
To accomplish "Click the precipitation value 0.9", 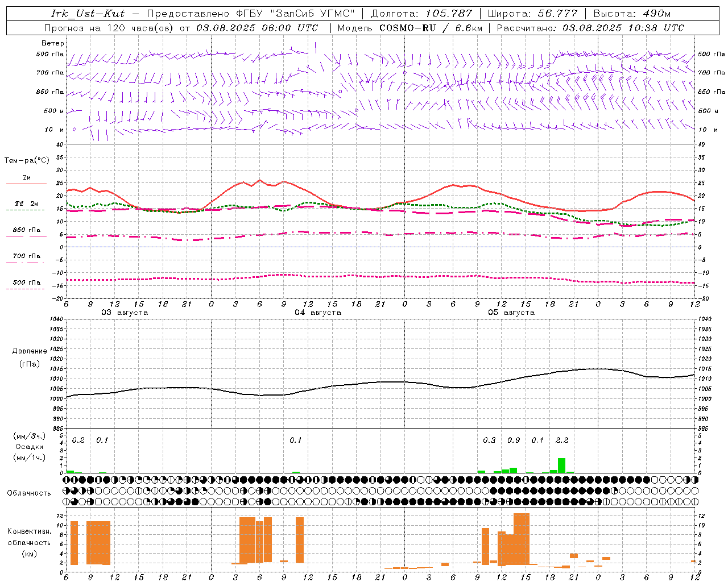I will click(x=514, y=440).
